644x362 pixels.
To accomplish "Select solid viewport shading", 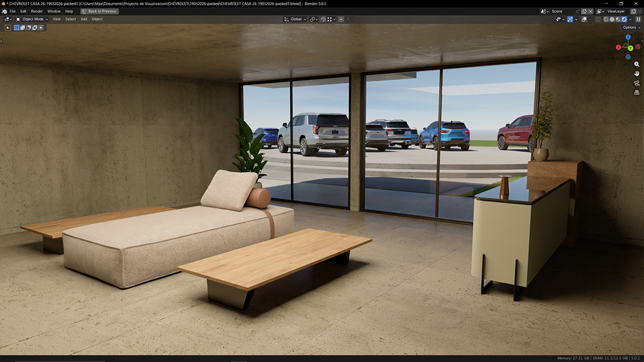I will point(612,19).
